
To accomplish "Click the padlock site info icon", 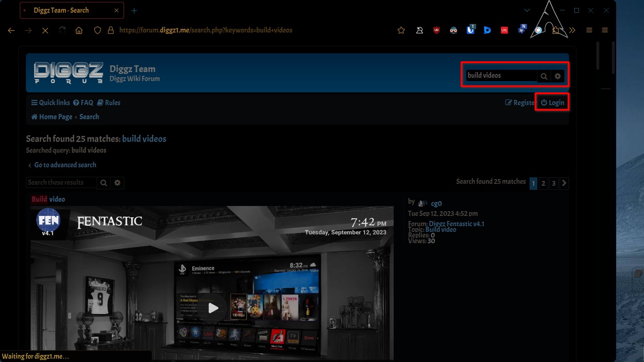I will click(111, 30).
